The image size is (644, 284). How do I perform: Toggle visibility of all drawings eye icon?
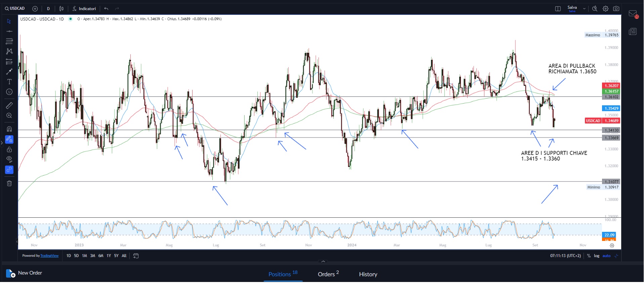pyautogui.click(x=9, y=159)
